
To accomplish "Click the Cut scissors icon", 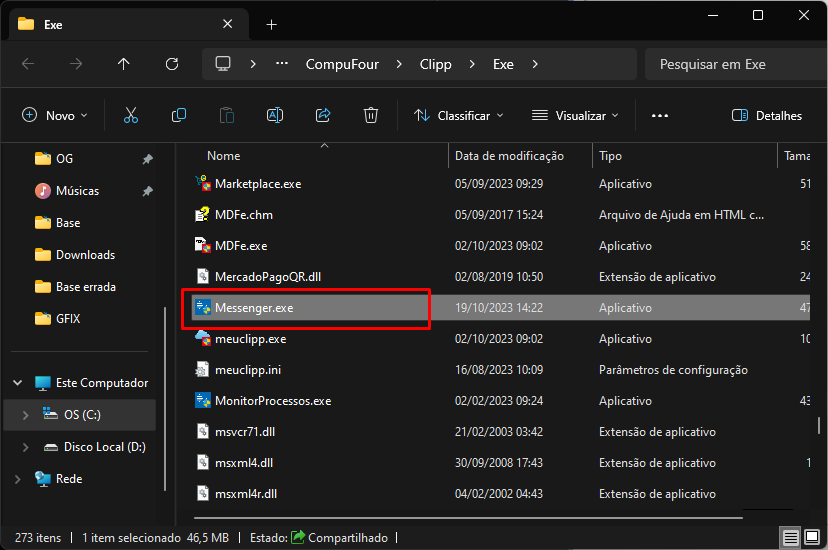I will [x=131, y=116].
